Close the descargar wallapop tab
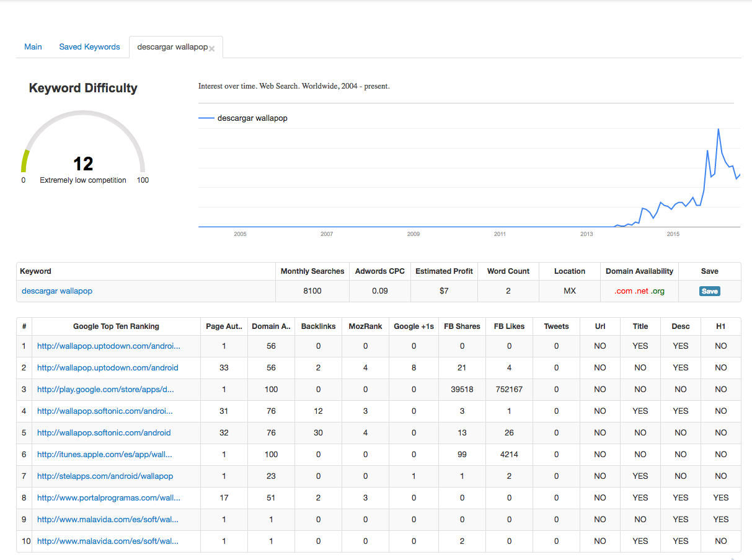 click(x=212, y=49)
